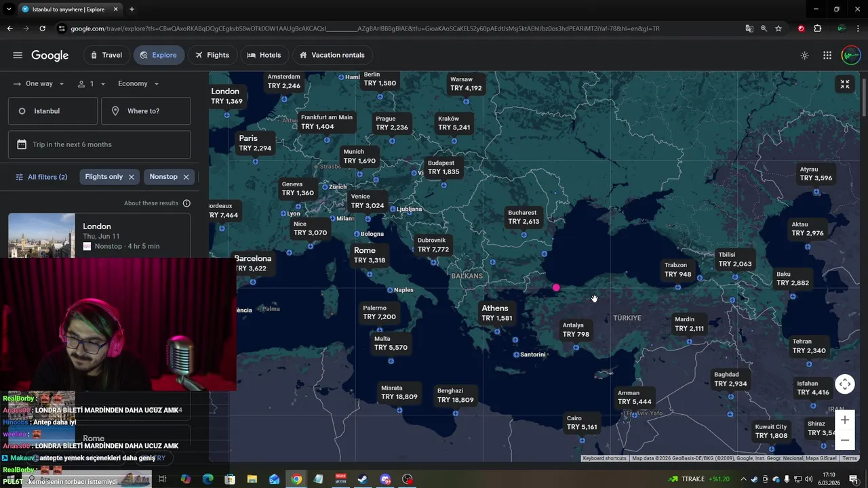Open the Chrome extensions puzzle menu
868x488 pixels.
click(817, 28)
